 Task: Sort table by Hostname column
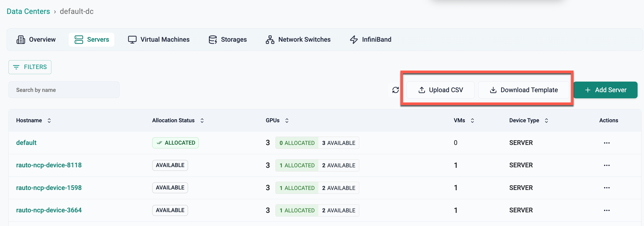[x=34, y=120]
